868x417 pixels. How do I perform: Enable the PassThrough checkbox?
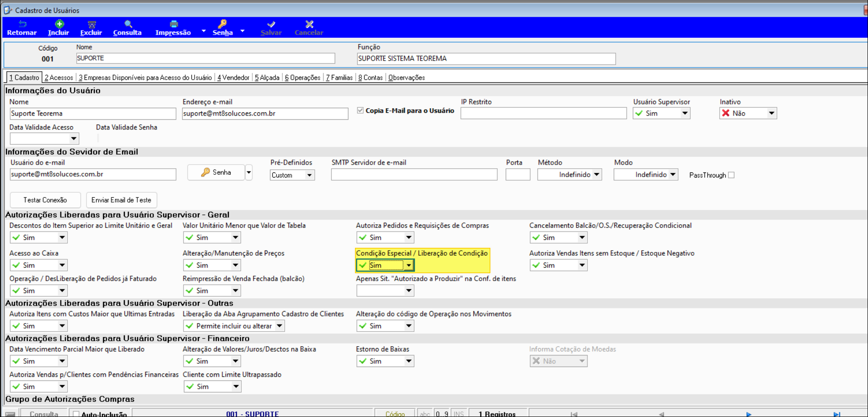pos(731,175)
